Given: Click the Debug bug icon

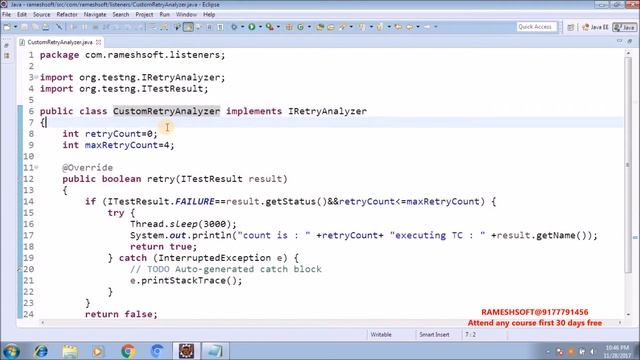Looking at the screenshot, I should pyautogui.click(x=234, y=27).
